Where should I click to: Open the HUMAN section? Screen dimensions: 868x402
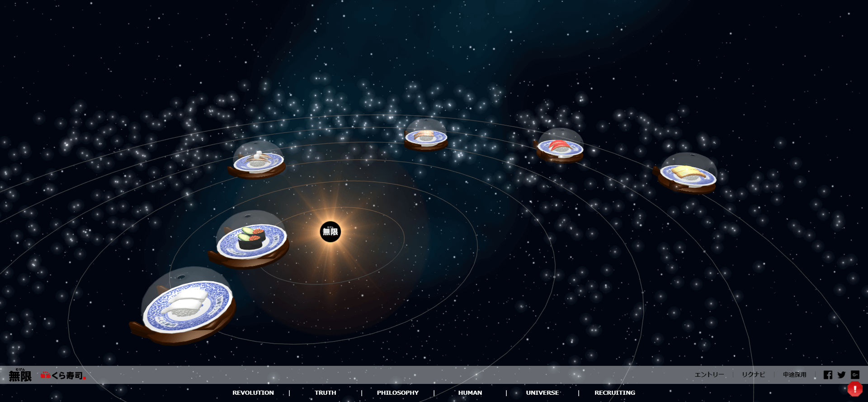[470, 393]
